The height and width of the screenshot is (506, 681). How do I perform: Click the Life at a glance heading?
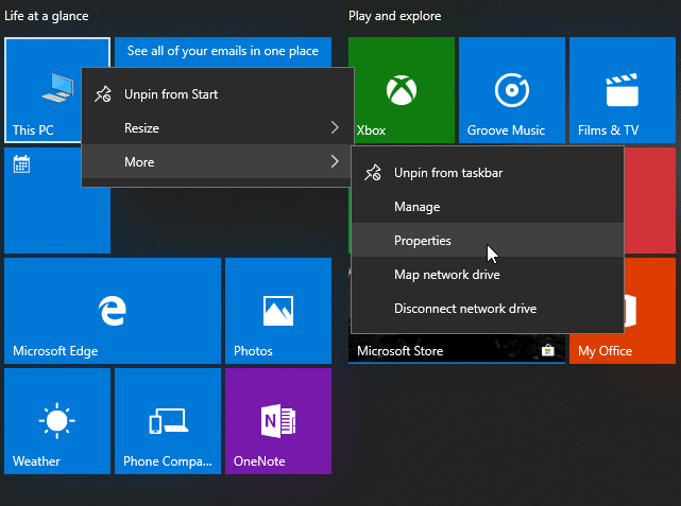(x=46, y=16)
